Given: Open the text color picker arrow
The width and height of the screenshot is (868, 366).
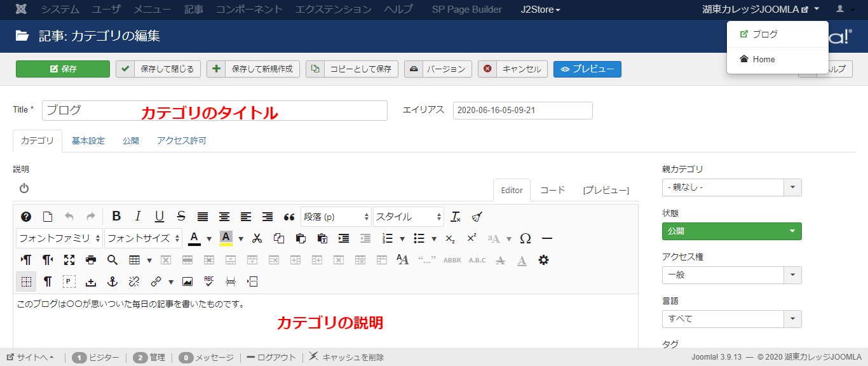Looking at the screenshot, I should point(209,239).
